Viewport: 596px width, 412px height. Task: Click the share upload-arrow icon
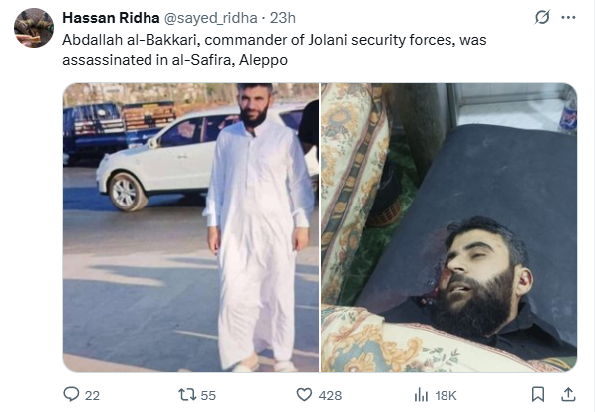[568, 394]
